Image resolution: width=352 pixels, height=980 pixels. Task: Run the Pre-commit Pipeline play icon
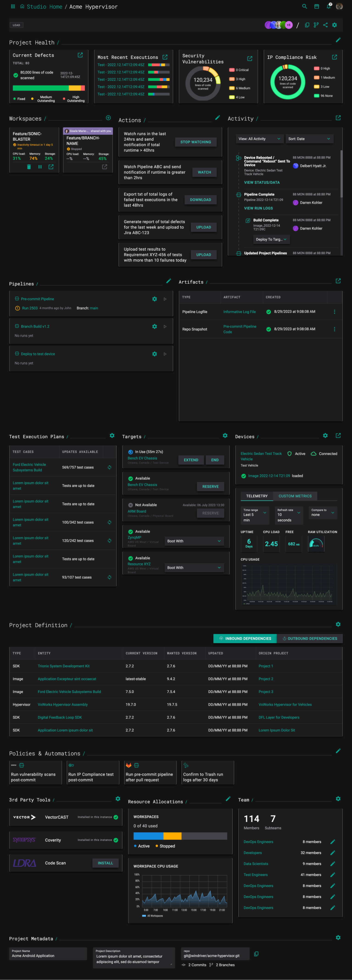165,299
